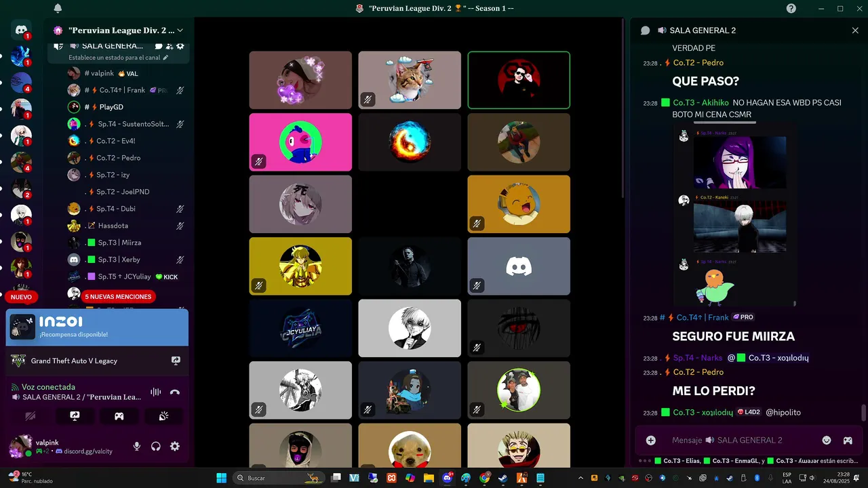Open the inbox bell icon in title bar

pyautogui.click(x=58, y=8)
